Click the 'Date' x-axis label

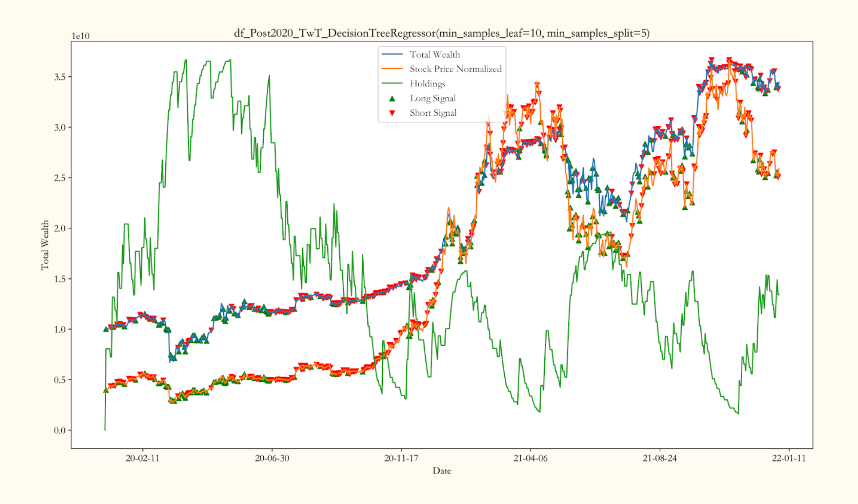(441, 471)
